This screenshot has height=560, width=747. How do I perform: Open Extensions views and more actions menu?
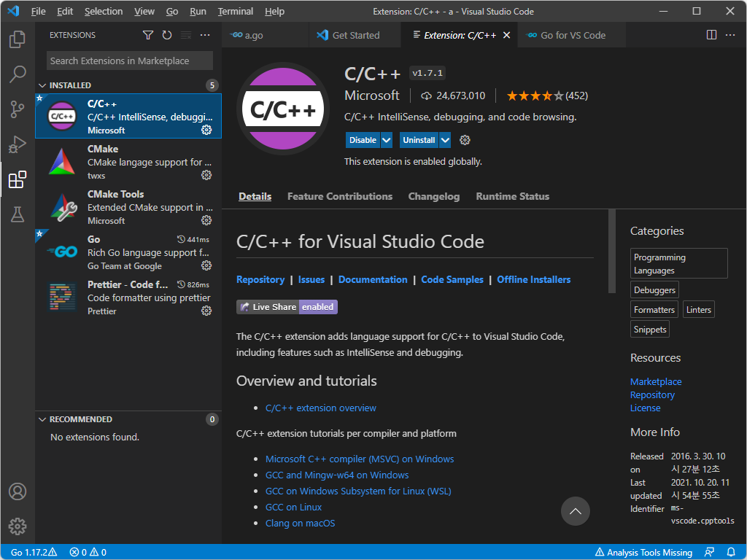[x=205, y=35]
